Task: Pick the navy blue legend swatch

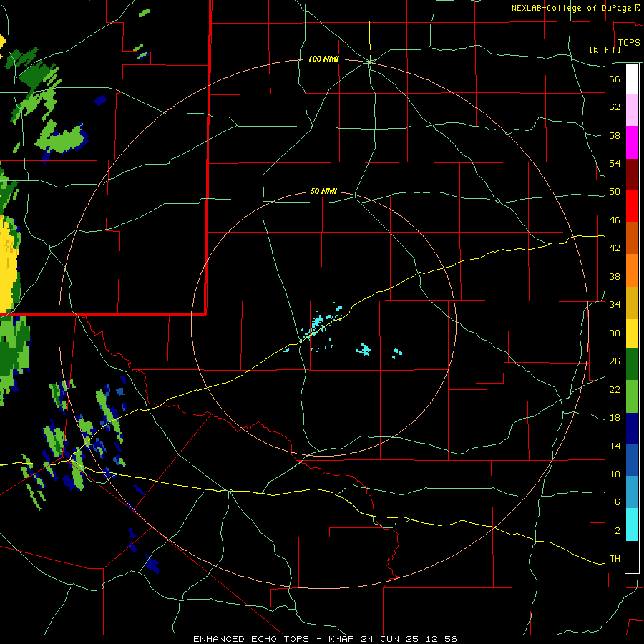Action: [x=632, y=429]
